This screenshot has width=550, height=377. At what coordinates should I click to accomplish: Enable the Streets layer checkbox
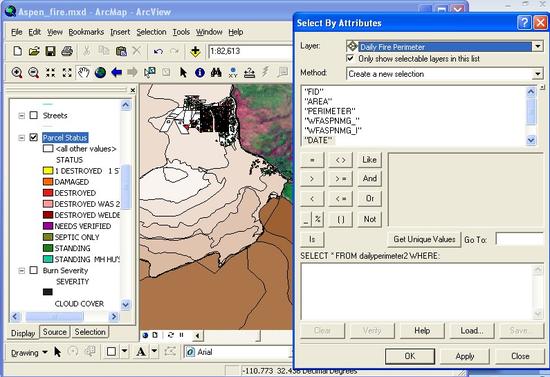[x=34, y=115]
